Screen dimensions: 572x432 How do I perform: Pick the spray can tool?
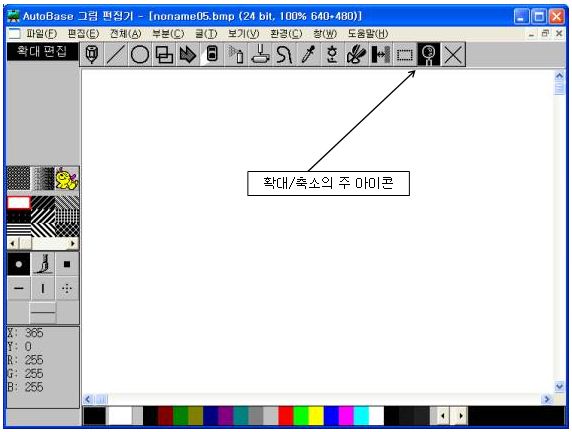(x=236, y=54)
